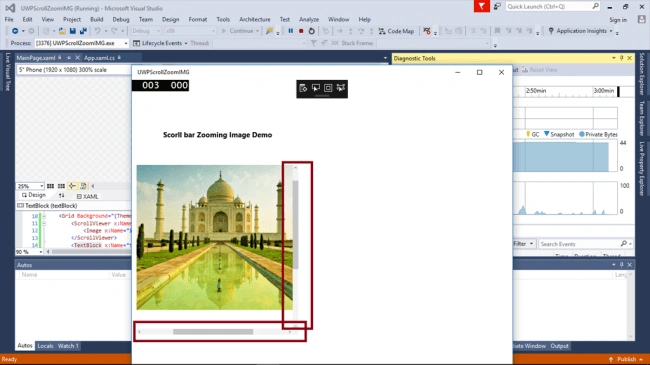Viewport: 650px width, 365px height.
Task: Open the Debug menu
Action: [121, 19]
